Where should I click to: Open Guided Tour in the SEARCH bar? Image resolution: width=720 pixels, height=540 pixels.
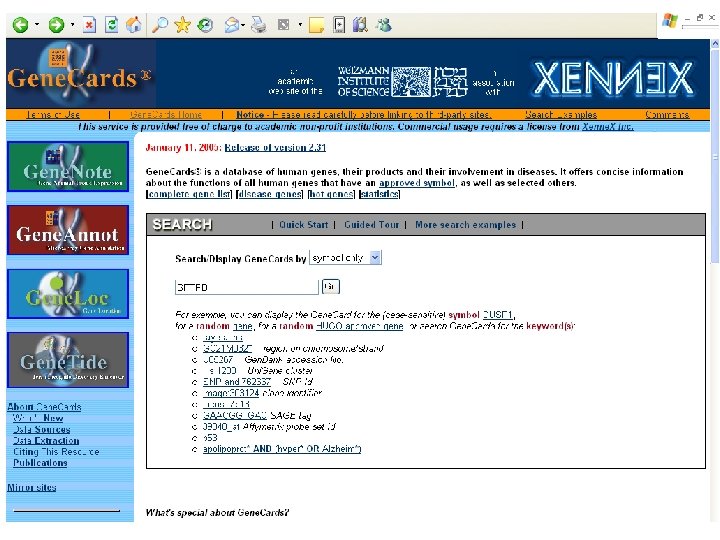click(371, 225)
